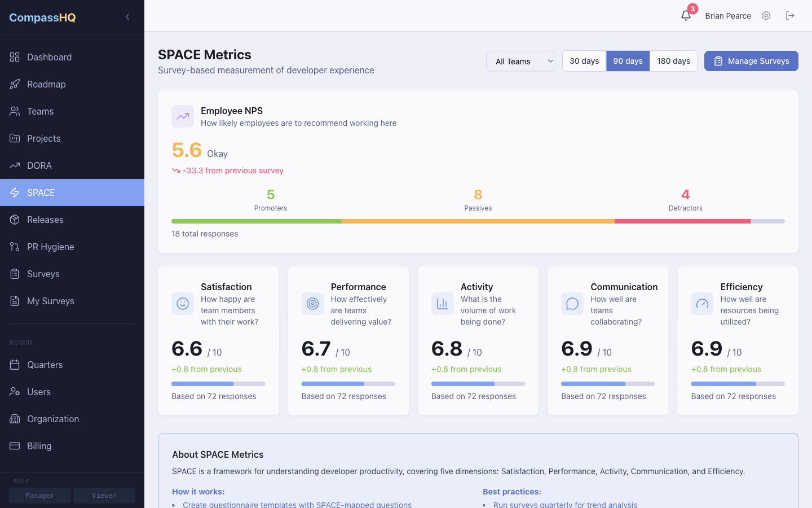Collapse the sidebar with the chevron
Viewport: 812px width, 508px height.
coord(127,17)
